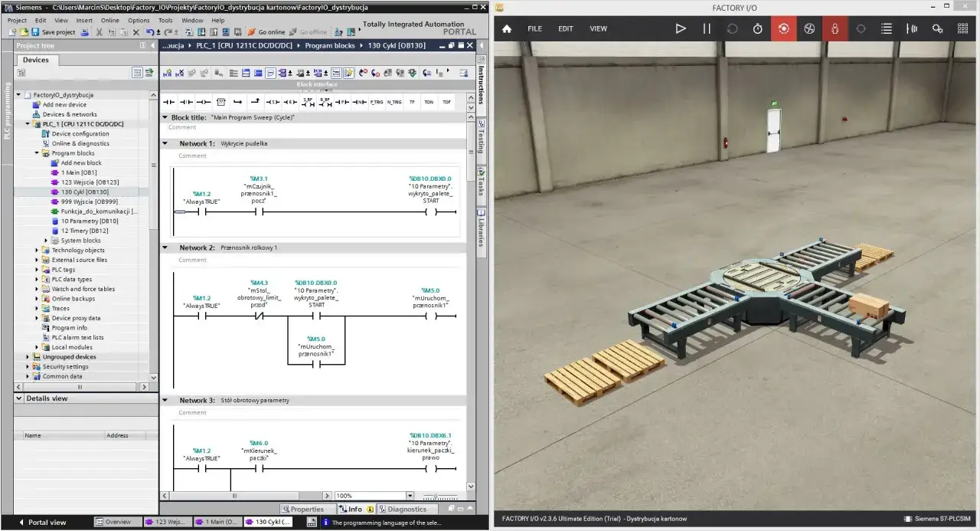
Task: Open the EDIT menu in Factory I/O
Action: tap(565, 28)
